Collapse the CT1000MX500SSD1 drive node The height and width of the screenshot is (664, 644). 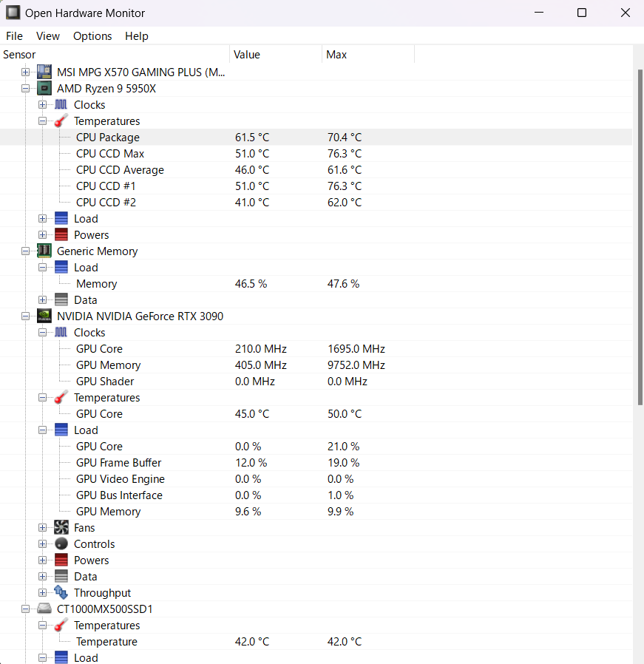pyautogui.click(x=25, y=609)
